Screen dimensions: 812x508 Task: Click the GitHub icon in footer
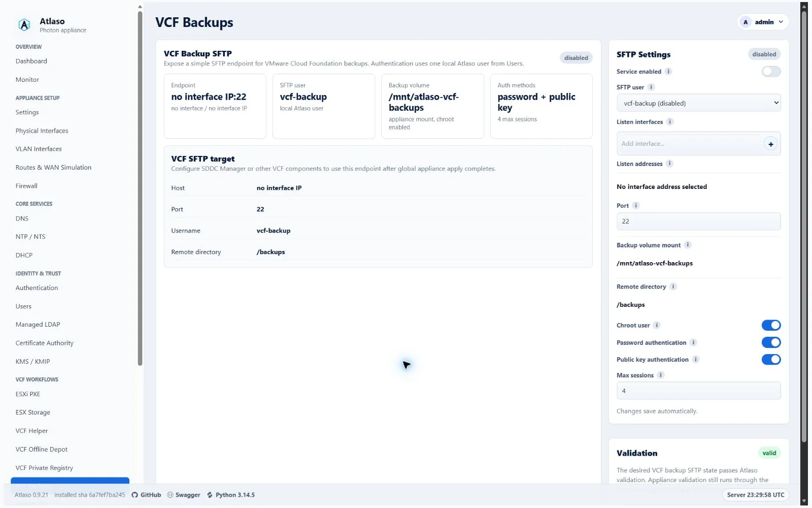pos(134,495)
